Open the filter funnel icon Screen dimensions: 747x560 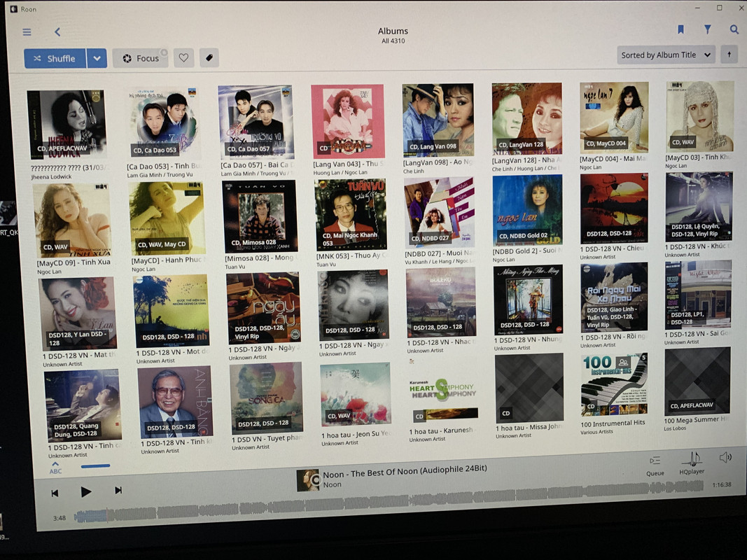708,29
